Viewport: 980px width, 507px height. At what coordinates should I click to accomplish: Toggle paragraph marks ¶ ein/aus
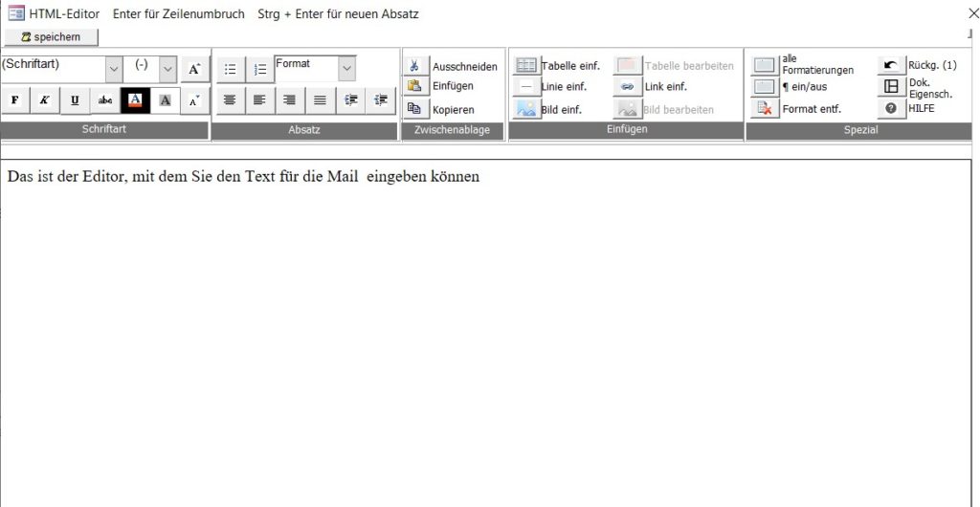(x=764, y=87)
